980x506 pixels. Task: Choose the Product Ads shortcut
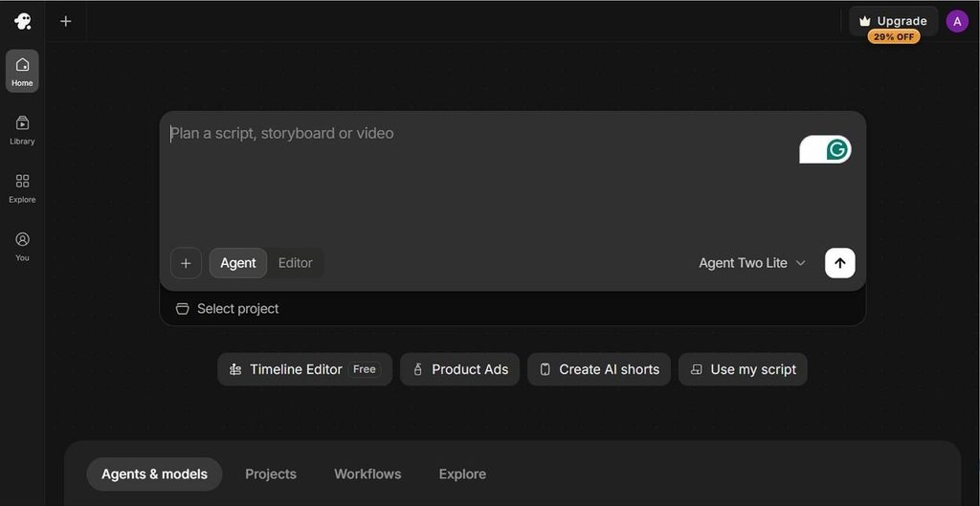(460, 369)
